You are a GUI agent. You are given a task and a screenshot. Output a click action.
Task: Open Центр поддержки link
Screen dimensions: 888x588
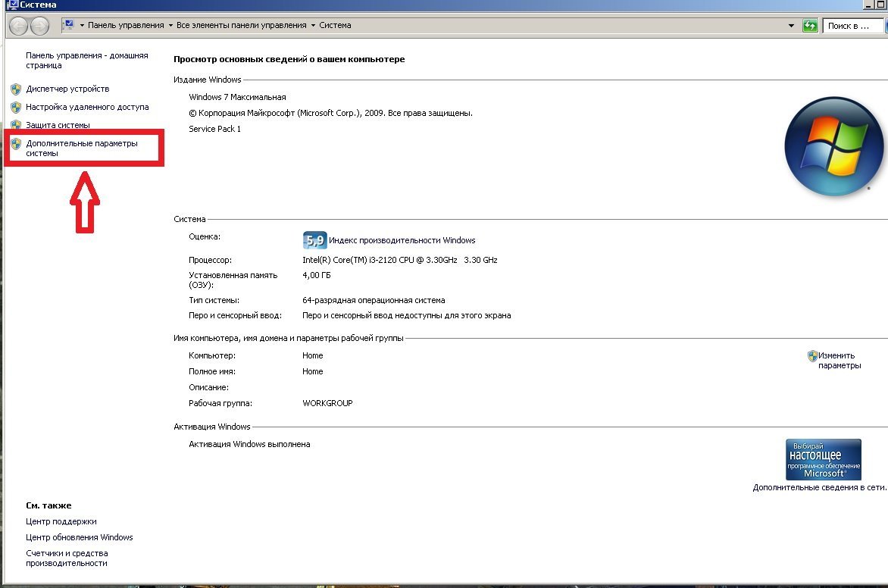(x=60, y=521)
